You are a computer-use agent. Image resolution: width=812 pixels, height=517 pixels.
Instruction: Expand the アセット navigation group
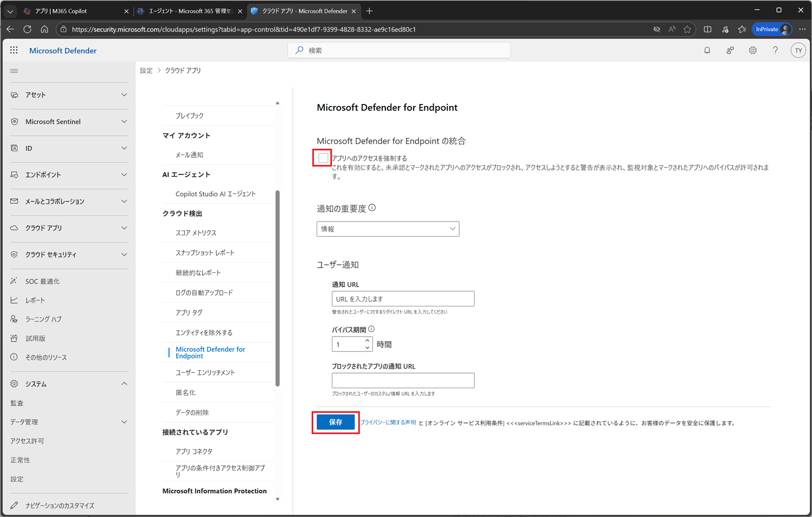[69, 95]
